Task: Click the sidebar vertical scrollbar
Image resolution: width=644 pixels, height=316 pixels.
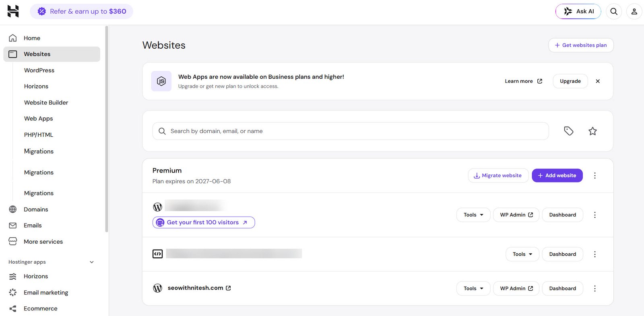Action: (x=106, y=129)
